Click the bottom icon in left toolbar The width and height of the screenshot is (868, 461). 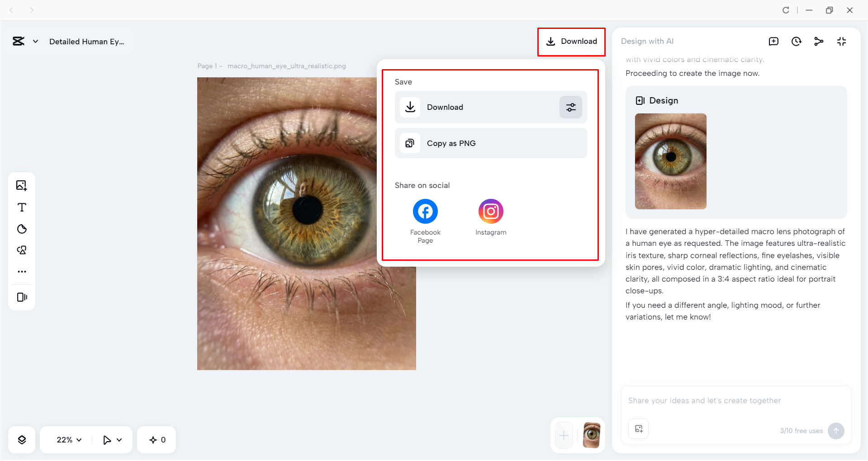pyautogui.click(x=22, y=297)
